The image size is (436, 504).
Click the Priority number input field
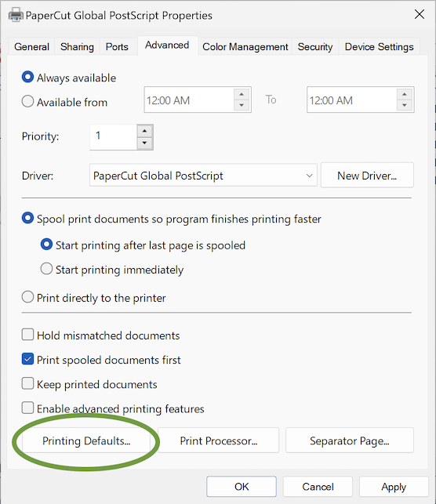[113, 137]
